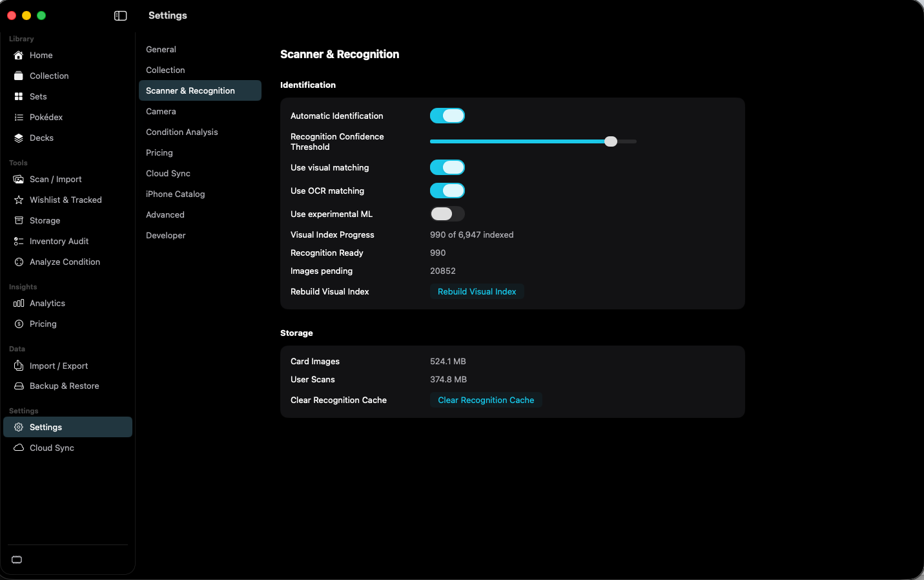Open Analytics in sidebar
The width and height of the screenshot is (924, 580).
(68, 303)
